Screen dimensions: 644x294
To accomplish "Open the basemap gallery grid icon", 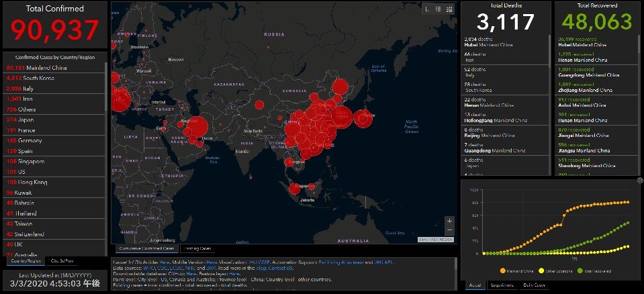I will point(449,9).
